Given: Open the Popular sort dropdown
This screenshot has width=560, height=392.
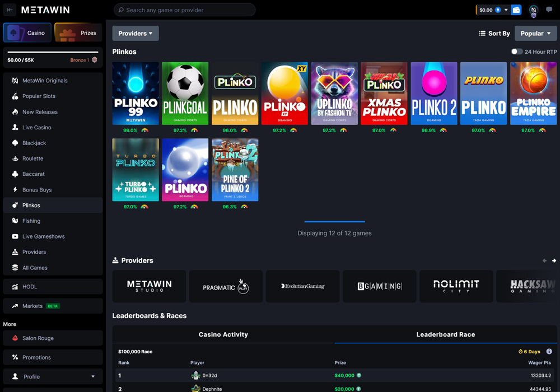Looking at the screenshot, I should pos(535,33).
